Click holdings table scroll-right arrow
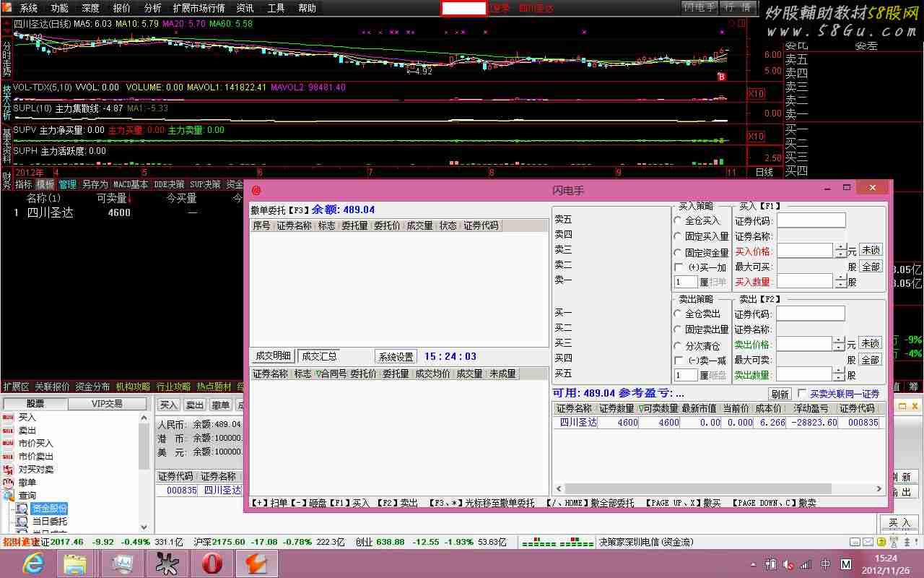The width and height of the screenshot is (924, 578). 879,489
